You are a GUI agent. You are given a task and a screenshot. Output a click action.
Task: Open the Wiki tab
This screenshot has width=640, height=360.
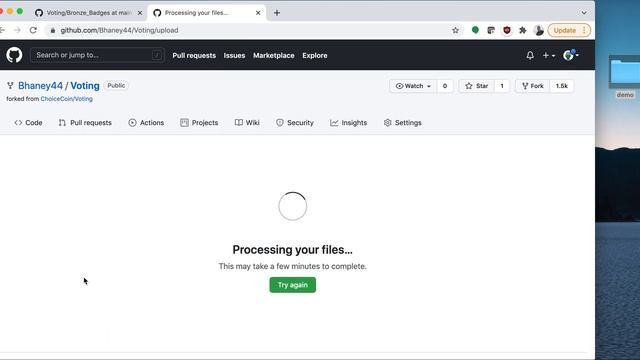(247, 122)
